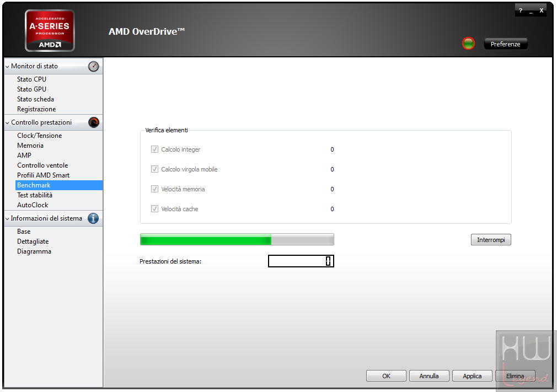Open Profili AMD Smart
The height and width of the screenshot is (392, 557).
pos(44,175)
